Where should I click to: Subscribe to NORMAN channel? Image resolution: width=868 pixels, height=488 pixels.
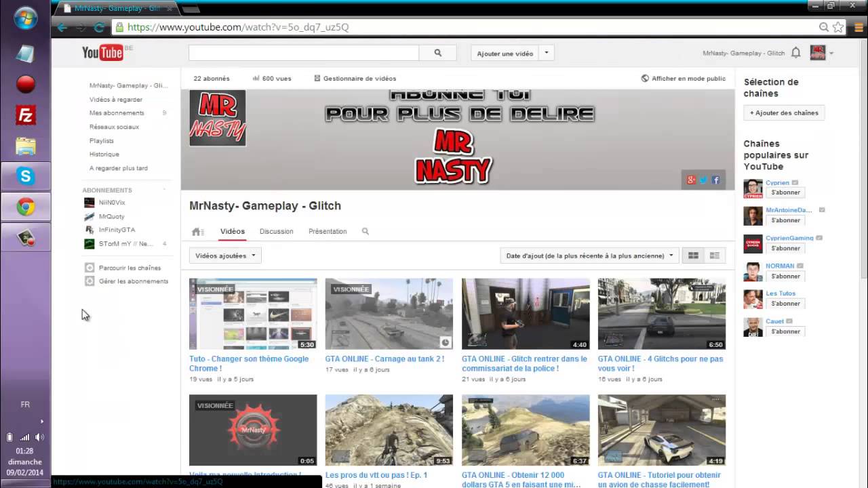(x=785, y=276)
